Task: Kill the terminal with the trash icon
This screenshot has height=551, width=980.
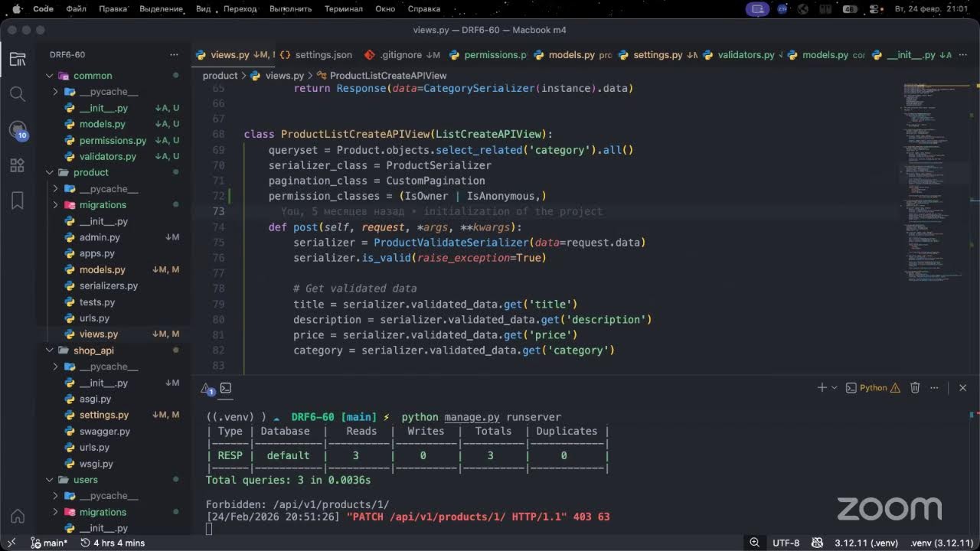Action: [915, 388]
